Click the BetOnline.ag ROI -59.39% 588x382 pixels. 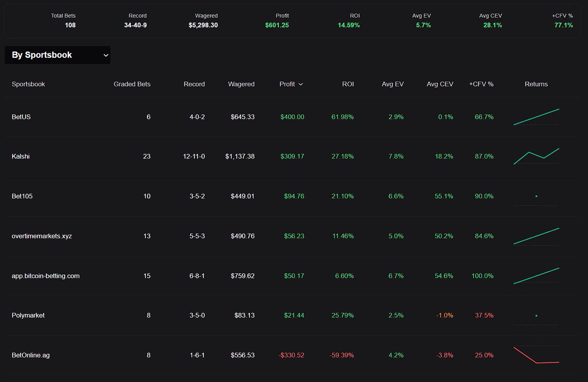pyautogui.click(x=342, y=355)
